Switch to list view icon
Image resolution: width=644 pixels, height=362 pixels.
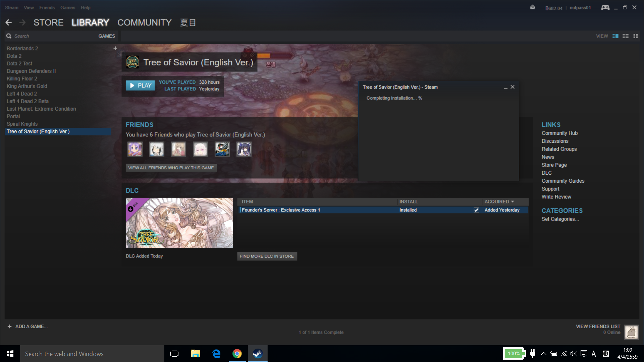[626, 36]
